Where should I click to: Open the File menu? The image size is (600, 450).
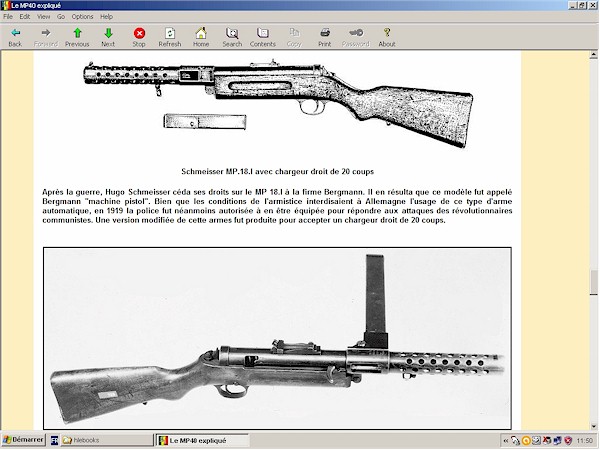[x=8, y=16]
